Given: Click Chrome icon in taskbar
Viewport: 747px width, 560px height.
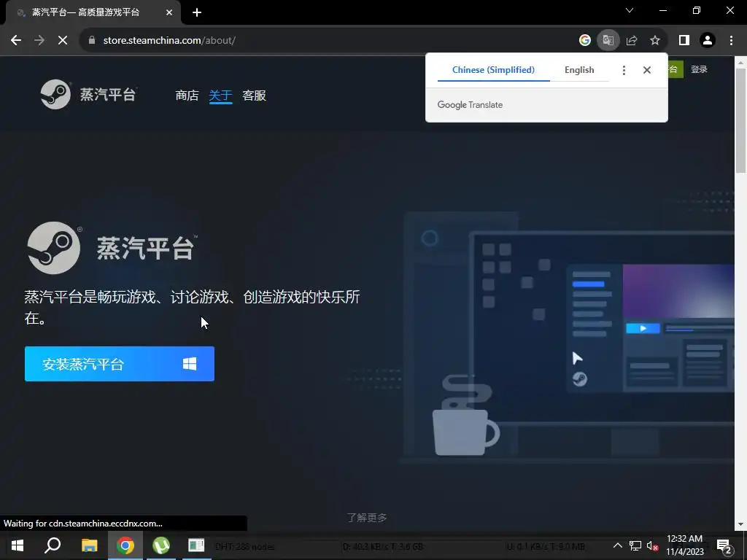Looking at the screenshot, I should (125, 545).
